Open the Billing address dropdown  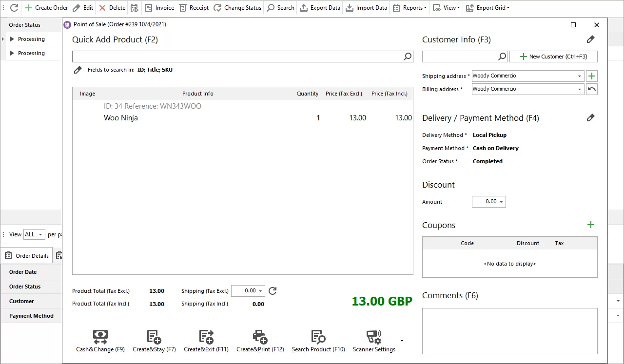[x=579, y=89]
